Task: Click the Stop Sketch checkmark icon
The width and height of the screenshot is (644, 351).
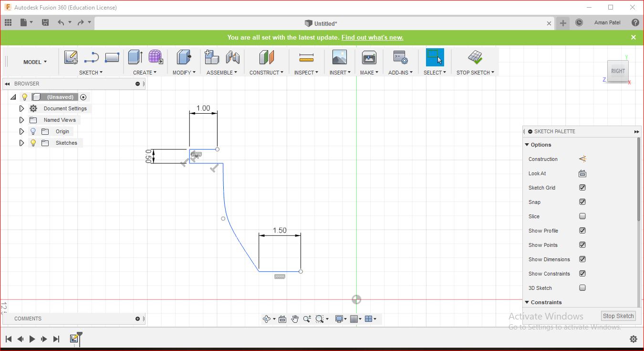Action: 475,57
